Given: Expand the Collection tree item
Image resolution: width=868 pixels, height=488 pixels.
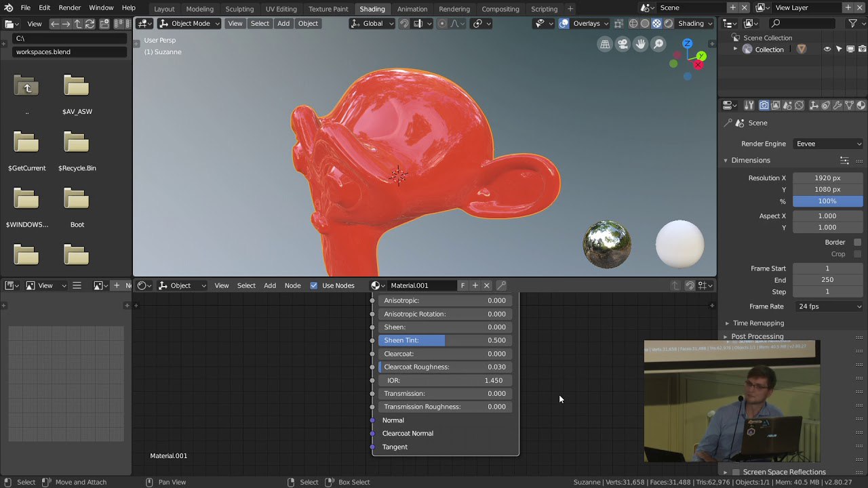Looking at the screenshot, I should click(x=736, y=49).
